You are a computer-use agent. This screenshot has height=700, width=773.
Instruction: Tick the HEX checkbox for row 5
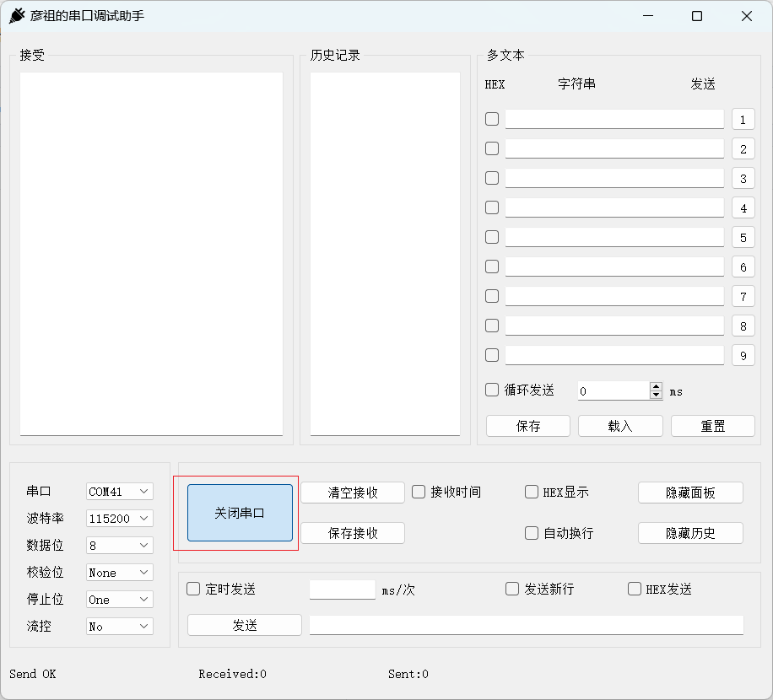pyautogui.click(x=492, y=237)
